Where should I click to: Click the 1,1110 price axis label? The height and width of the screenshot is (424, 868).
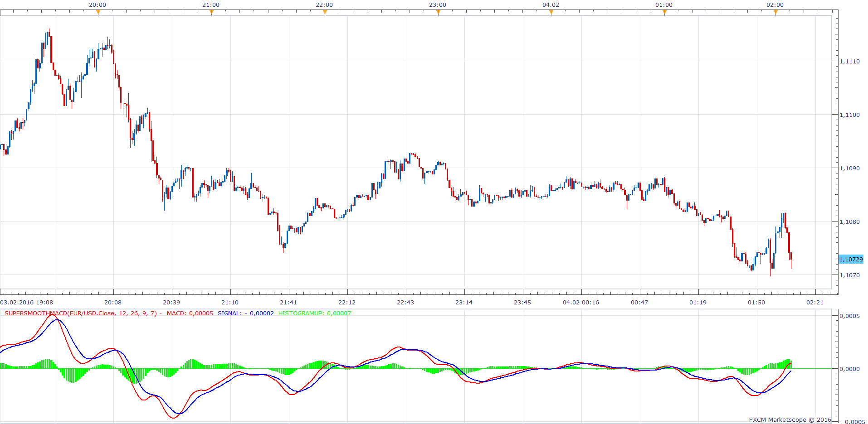(x=849, y=61)
